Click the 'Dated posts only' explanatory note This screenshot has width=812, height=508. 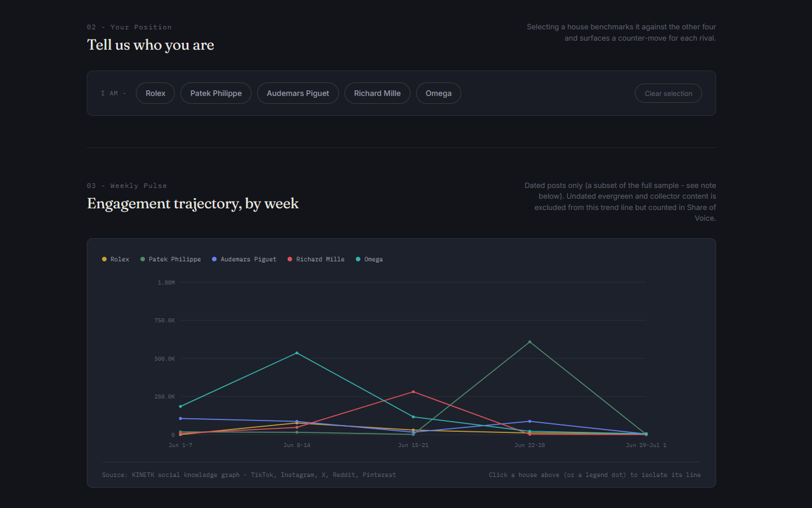pos(620,202)
